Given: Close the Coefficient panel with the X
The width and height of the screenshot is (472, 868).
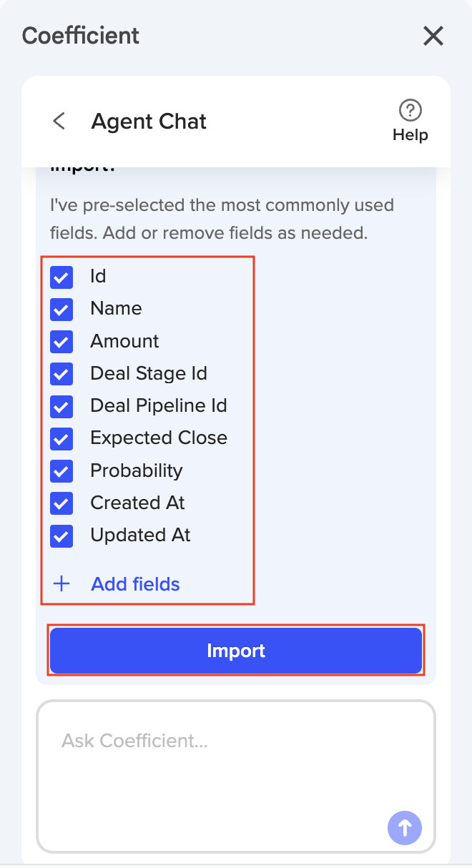Looking at the screenshot, I should [433, 36].
